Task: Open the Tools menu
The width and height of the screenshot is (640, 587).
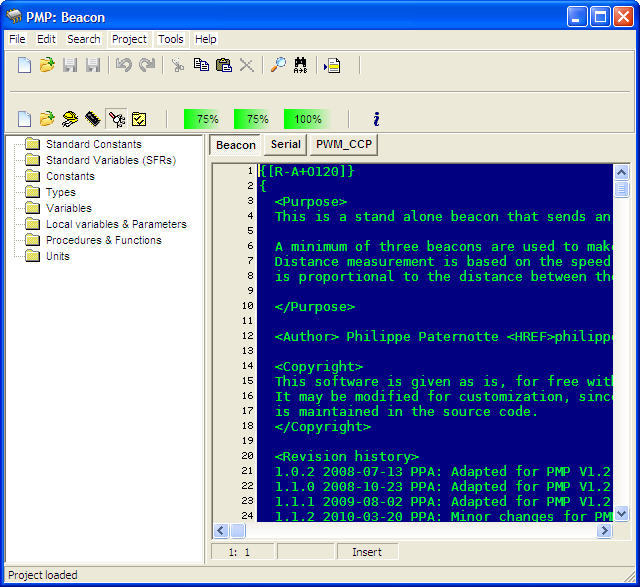Action: (171, 39)
